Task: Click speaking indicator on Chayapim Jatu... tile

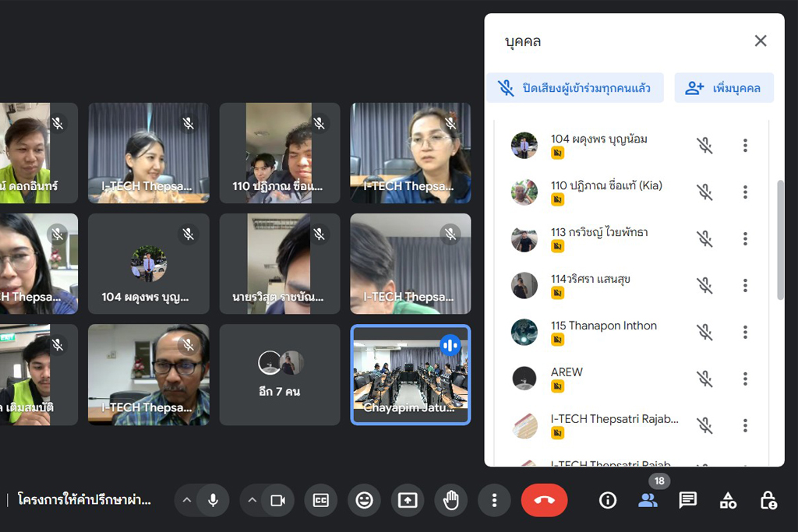Action: [450, 346]
